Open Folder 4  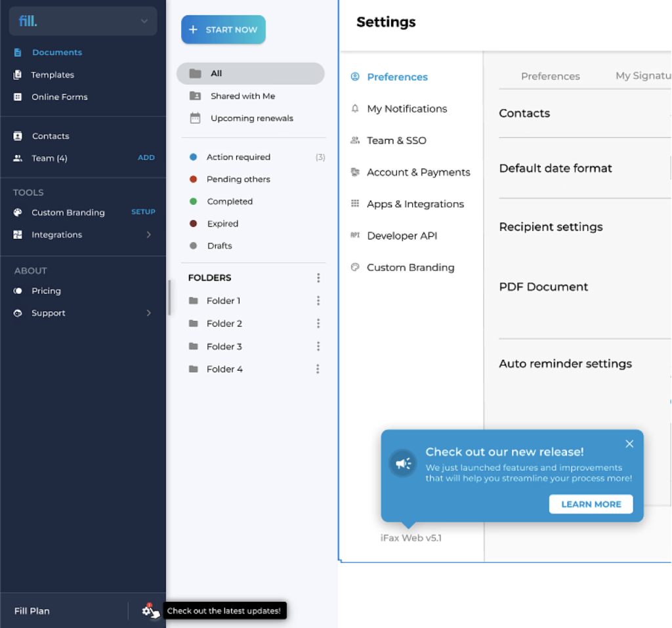224,369
